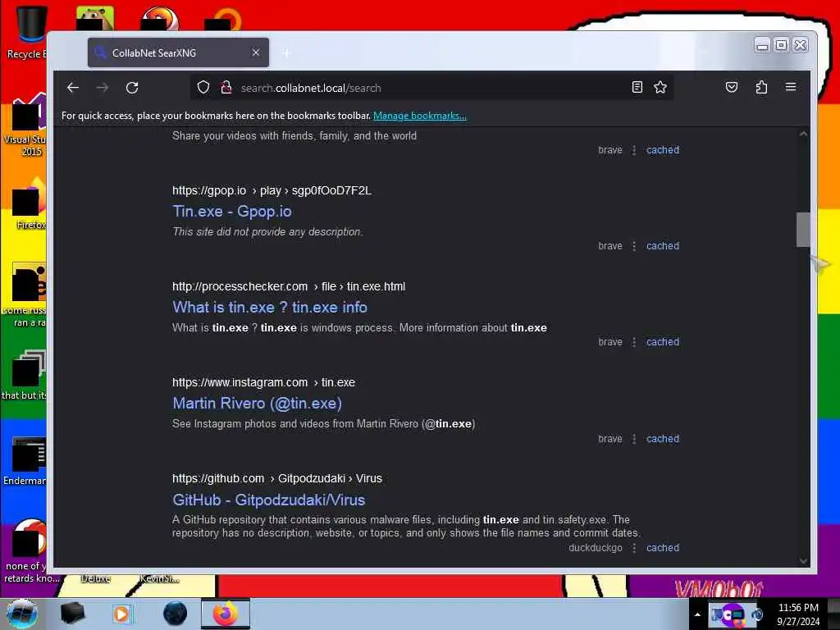Toggle reader view icon in address bar
Screen dimensions: 840x630
pos(637,87)
